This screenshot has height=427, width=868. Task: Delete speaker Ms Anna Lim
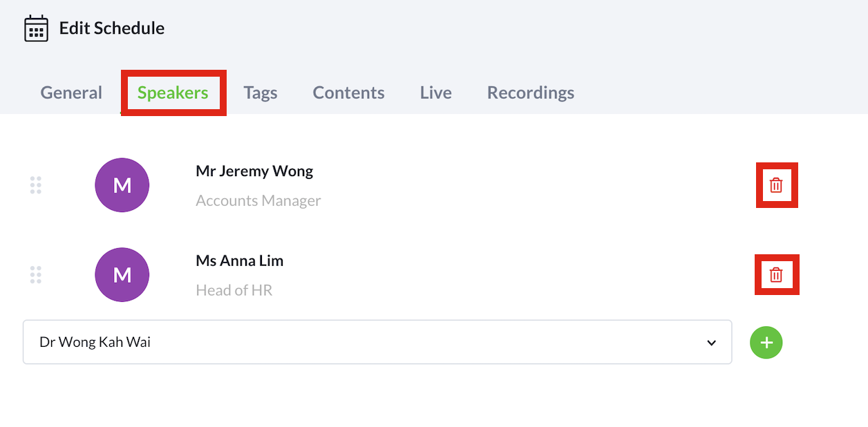click(x=776, y=275)
